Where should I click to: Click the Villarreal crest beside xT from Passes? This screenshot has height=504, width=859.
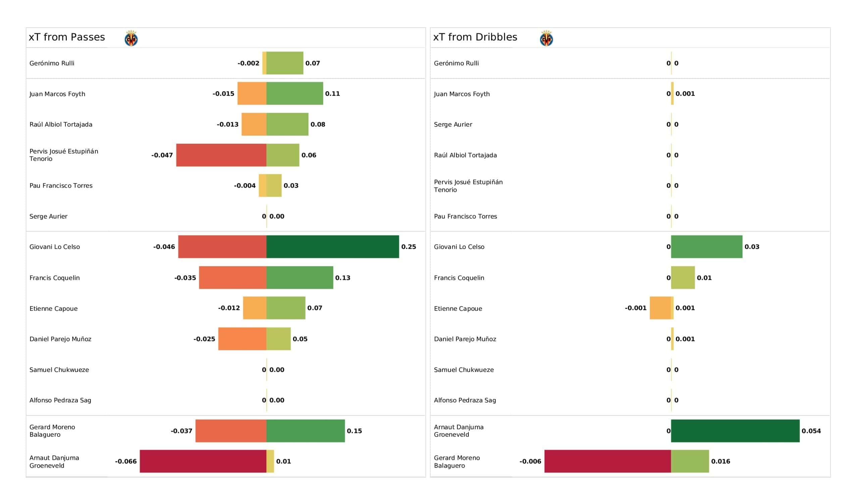[x=131, y=38]
